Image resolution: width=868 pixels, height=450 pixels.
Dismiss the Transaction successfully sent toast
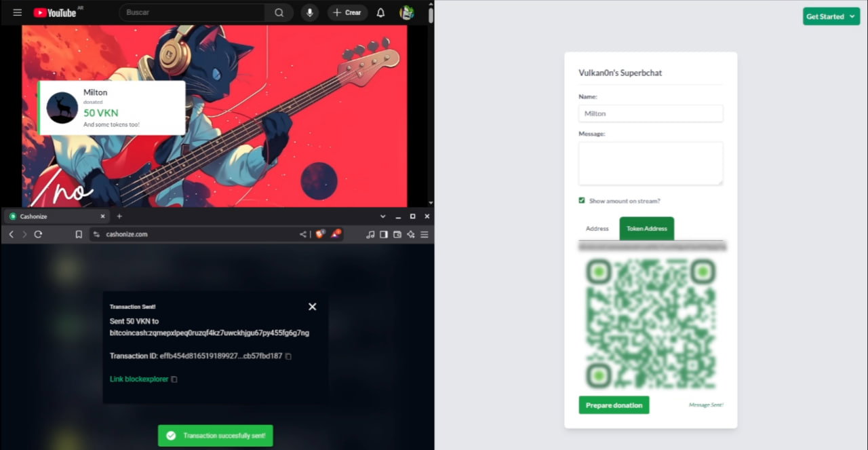[x=216, y=436]
